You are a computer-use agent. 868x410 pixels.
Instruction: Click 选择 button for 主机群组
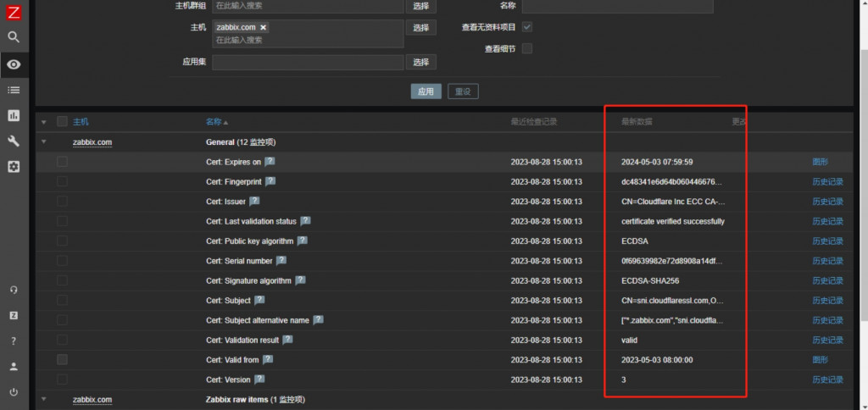coord(420,6)
